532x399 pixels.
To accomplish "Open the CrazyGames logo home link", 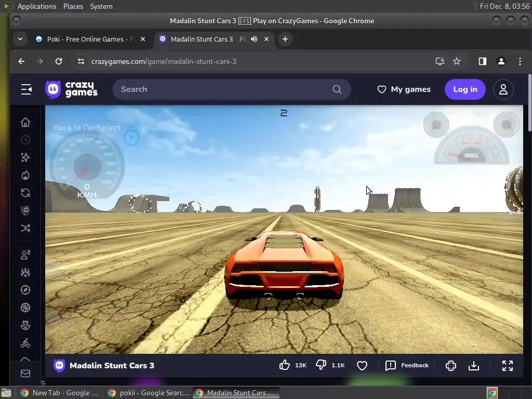I will pos(72,89).
